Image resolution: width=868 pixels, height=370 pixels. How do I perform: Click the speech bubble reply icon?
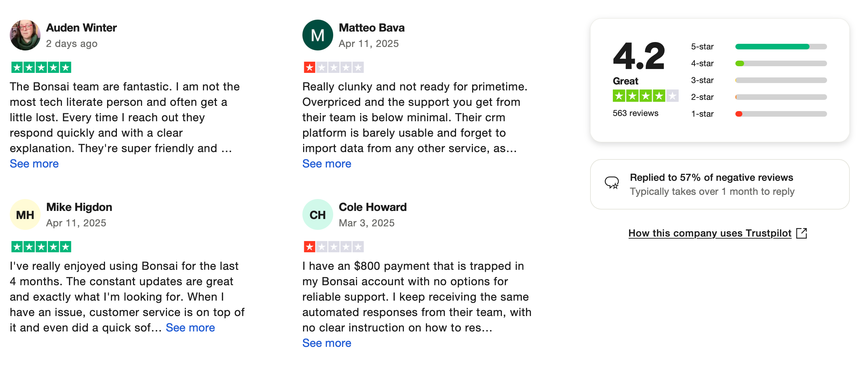[612, 183]
